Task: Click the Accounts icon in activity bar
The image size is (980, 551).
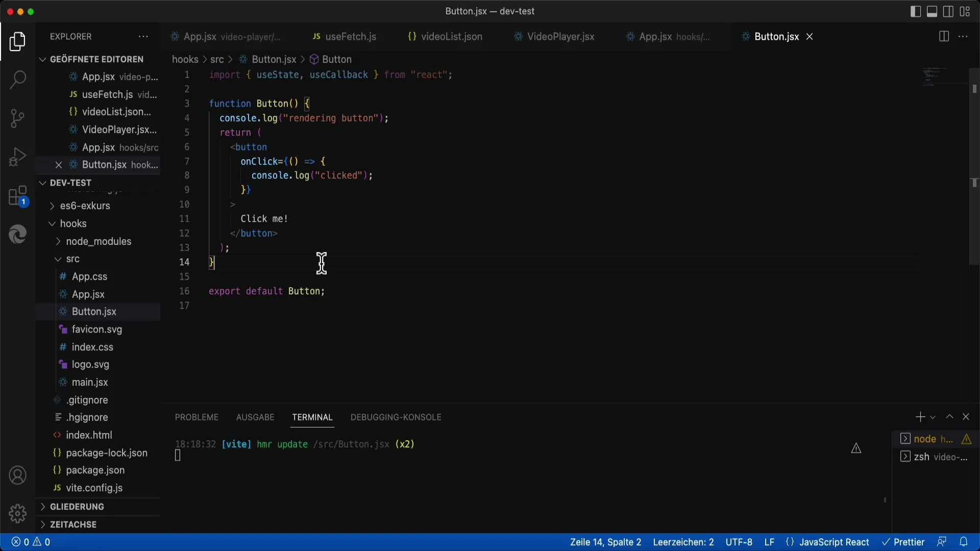Action: point(18,475)
